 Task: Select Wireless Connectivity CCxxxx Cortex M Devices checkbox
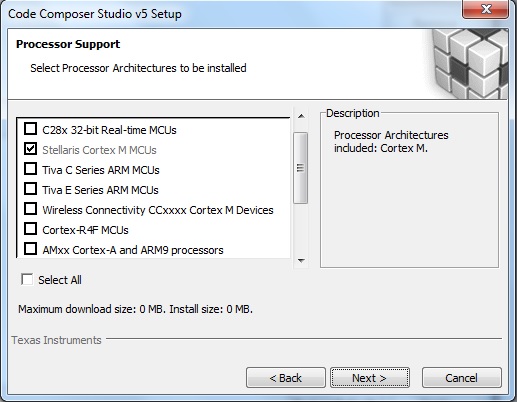point(30,209)
